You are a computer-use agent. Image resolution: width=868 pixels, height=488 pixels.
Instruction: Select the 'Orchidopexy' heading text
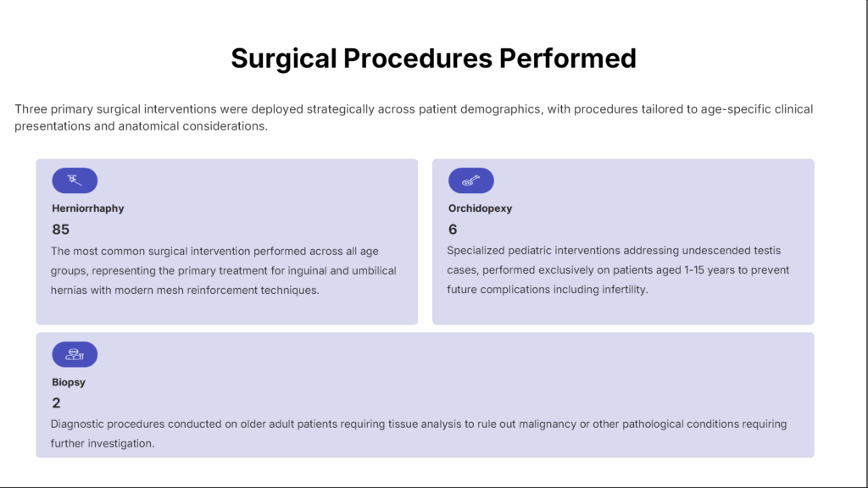(480, 208)
